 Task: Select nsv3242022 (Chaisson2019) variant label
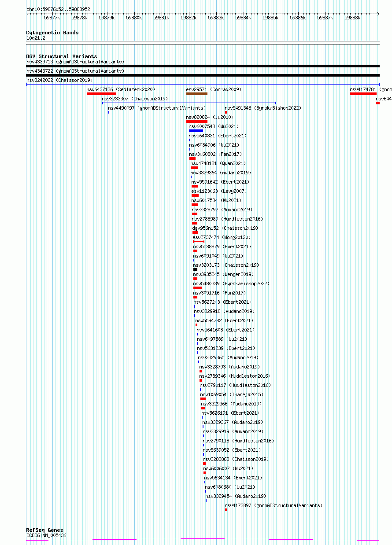coord(59,80)
